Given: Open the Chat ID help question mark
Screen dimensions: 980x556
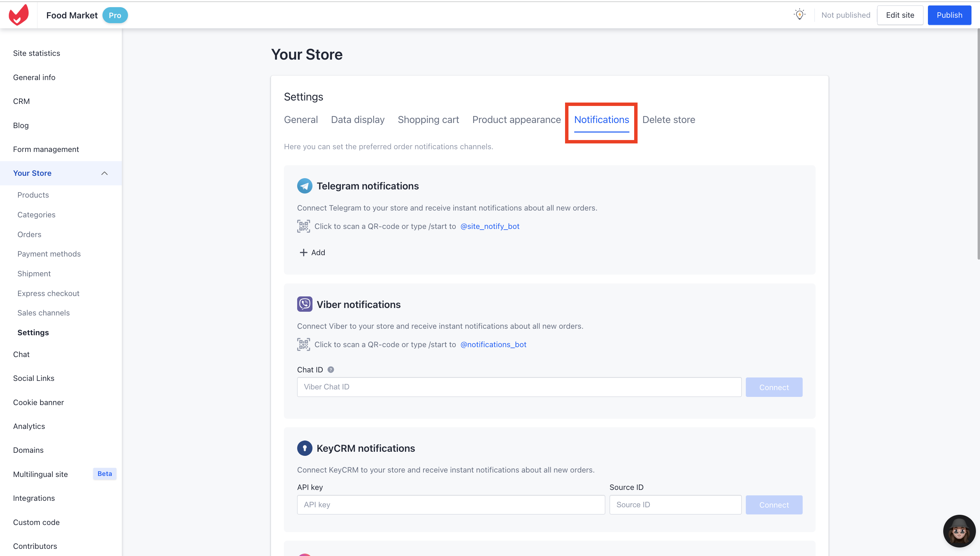Looking at the screenshot, I should tap(331, 370).
